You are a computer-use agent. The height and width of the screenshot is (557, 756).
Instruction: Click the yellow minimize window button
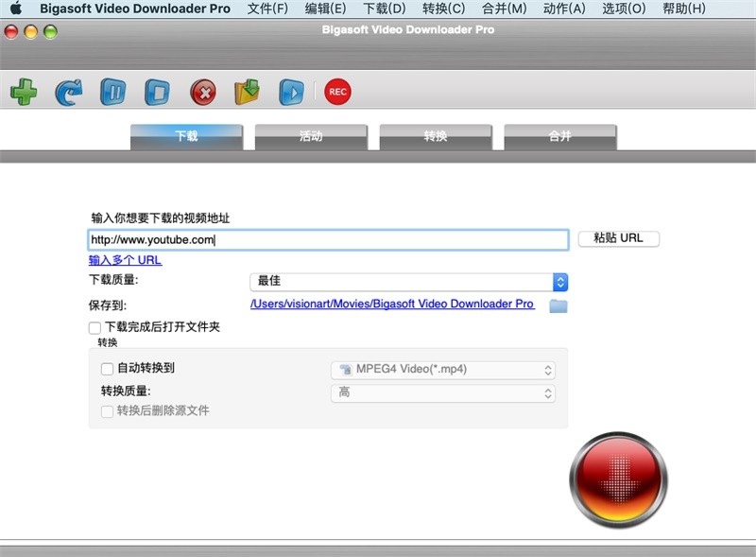tap(30, 32)
